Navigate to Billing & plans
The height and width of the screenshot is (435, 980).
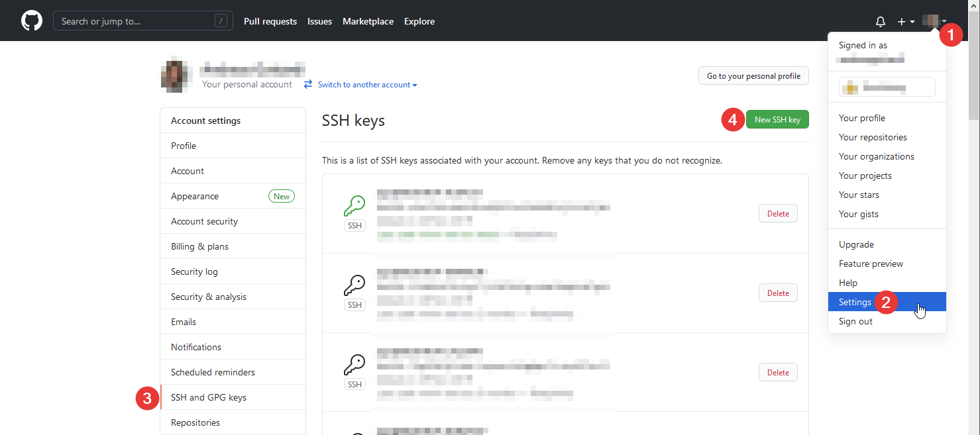(199, 246)
